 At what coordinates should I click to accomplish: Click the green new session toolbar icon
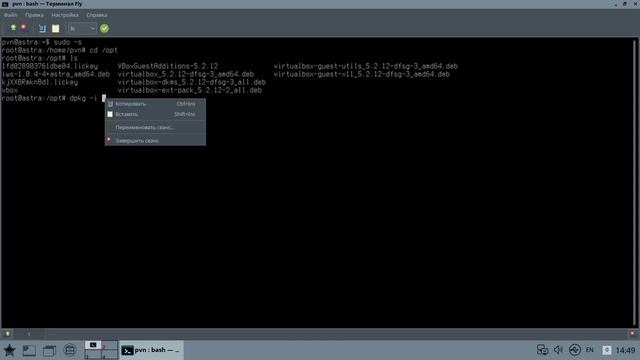(13, 27)
